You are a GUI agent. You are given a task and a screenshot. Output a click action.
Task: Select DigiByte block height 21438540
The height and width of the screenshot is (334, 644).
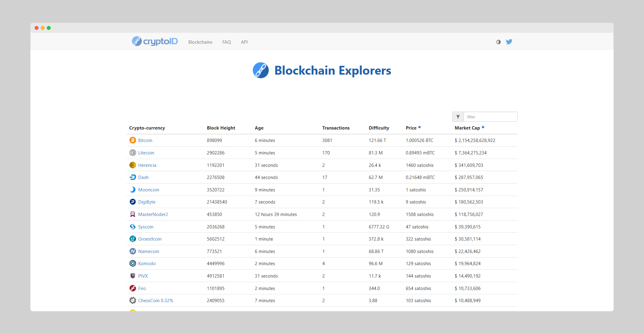tap(217, 202)
